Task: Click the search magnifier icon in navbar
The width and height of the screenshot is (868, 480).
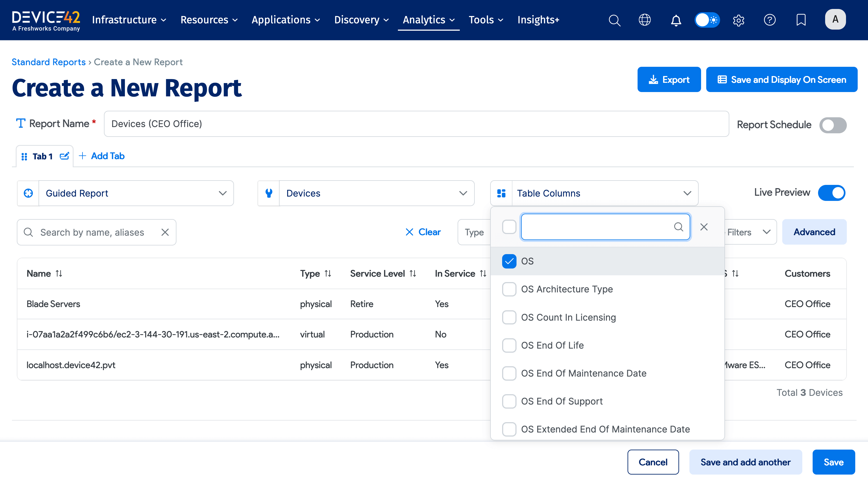Action: tap(614, 20)
